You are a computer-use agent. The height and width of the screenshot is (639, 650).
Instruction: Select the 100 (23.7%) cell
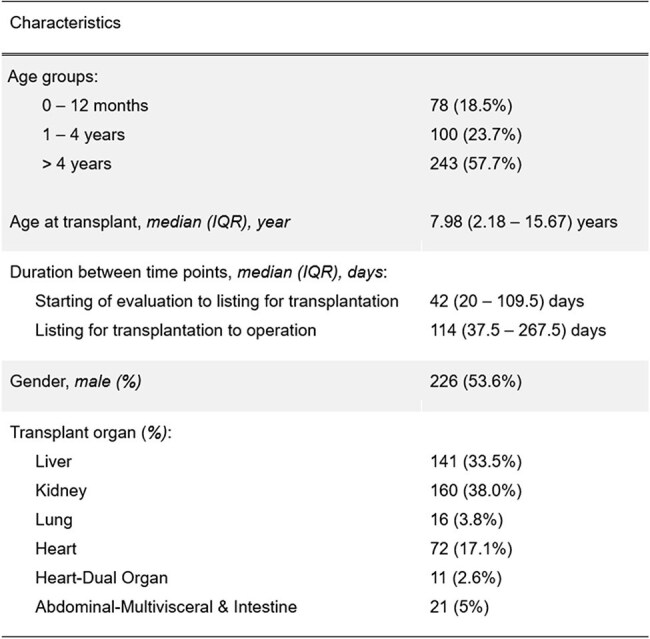coord(475,135)
